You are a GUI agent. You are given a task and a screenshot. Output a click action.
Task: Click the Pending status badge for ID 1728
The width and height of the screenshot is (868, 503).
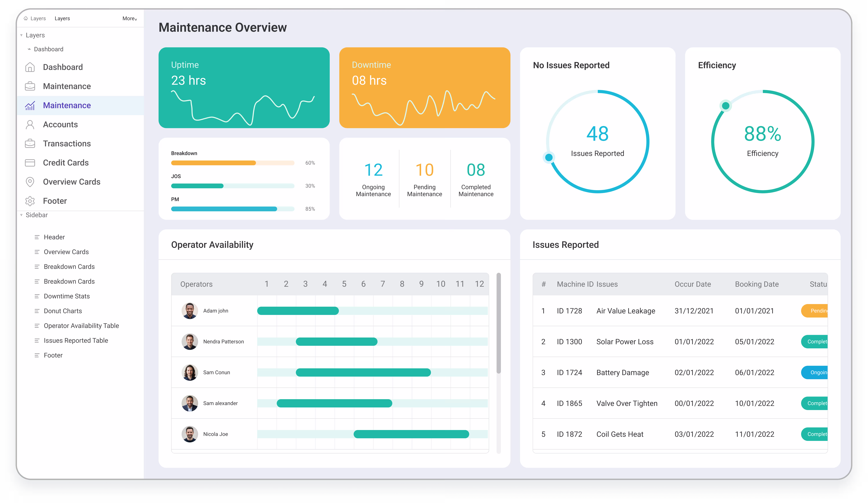[814, 311]
